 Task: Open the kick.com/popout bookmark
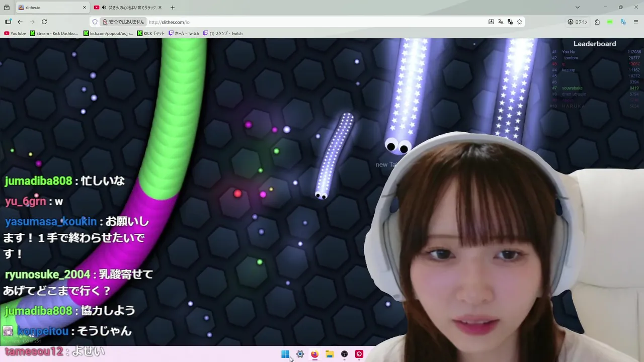tap(108, 33)
